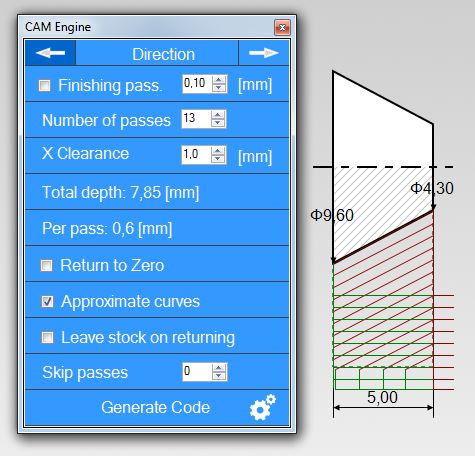475x456 pixels.
Task: Increase X Clearance with up arrow
Action: pos(218,151)
